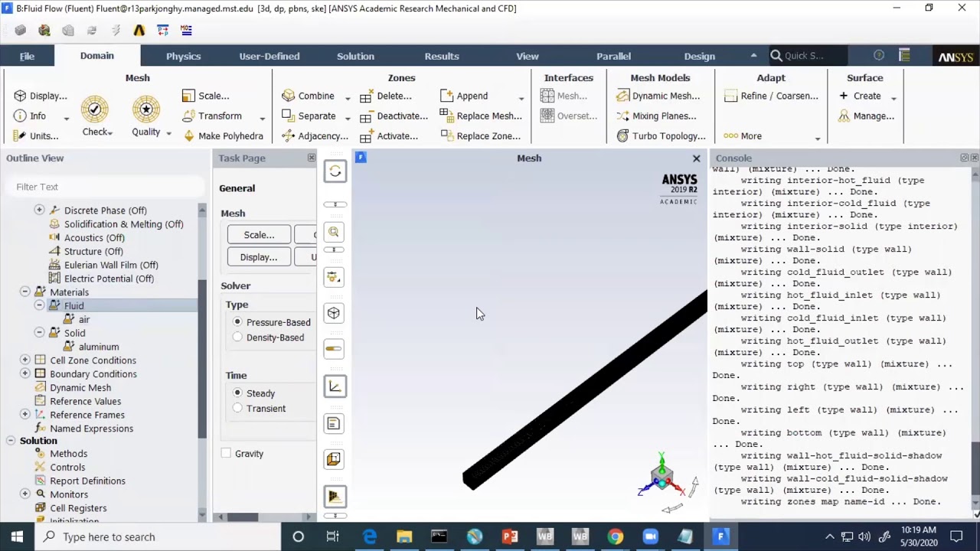Select aluminum in the outline tree
Image resolution: width=980 pixels, height=551 pixels.
point(99,347)
